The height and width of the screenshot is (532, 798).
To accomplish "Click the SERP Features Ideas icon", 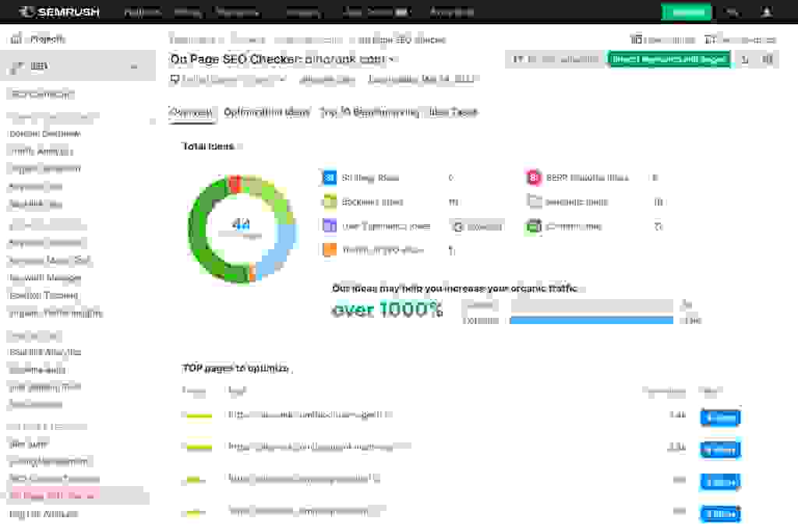I will 533,178.
